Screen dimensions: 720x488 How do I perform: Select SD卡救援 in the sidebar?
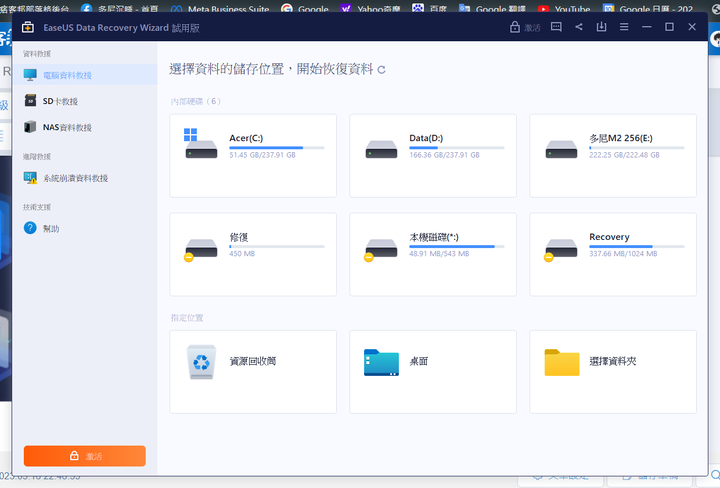(85, 101)
